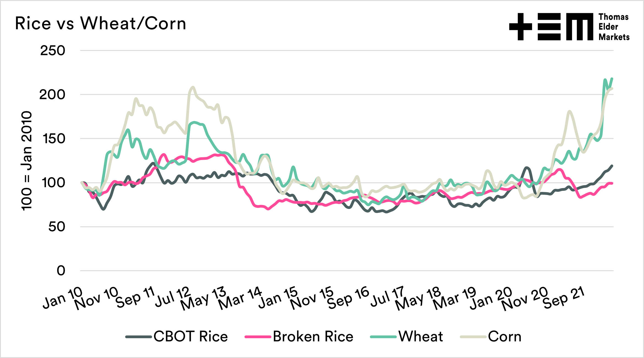Click the chart title Rice vs Wheat/Corn
The width and height of the screenshot is (644, 358).
[x=101, y=23]
